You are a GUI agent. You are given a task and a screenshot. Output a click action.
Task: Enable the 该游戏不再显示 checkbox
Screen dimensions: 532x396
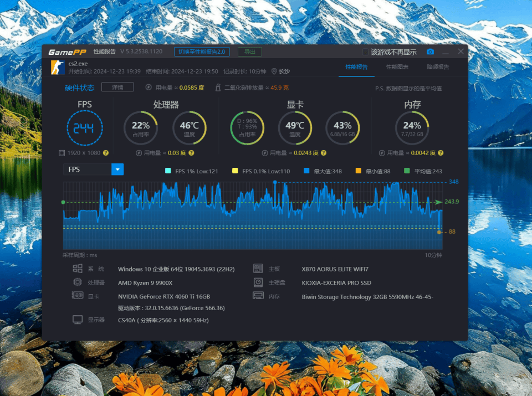click(x=365, y=52)
